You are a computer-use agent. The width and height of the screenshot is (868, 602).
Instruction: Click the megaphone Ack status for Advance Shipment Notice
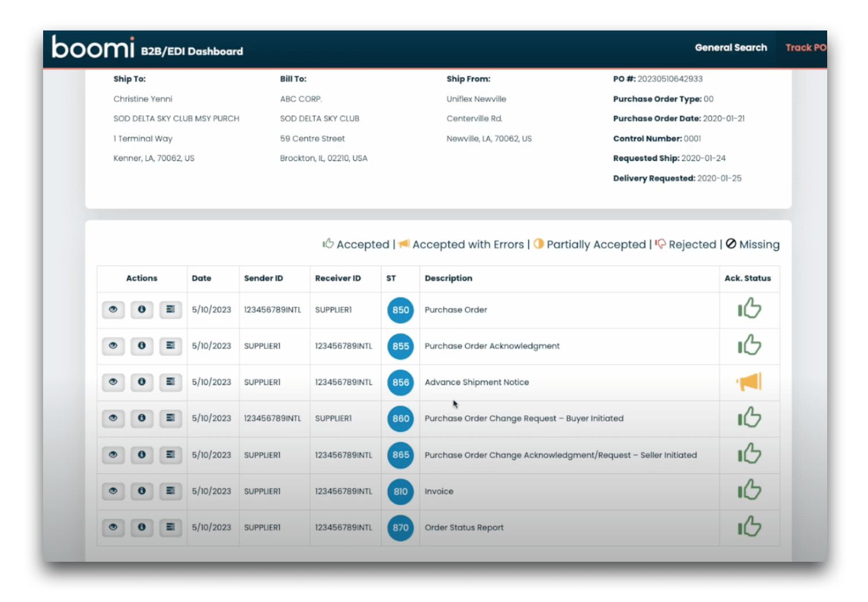[749, 382]
